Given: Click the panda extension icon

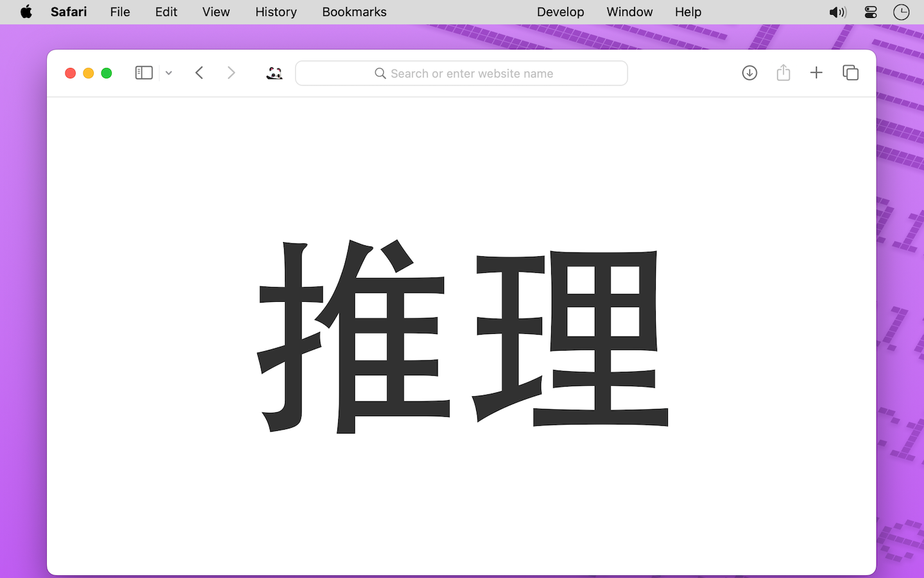Looking at the screenshot, I should (x=275, y=73).
